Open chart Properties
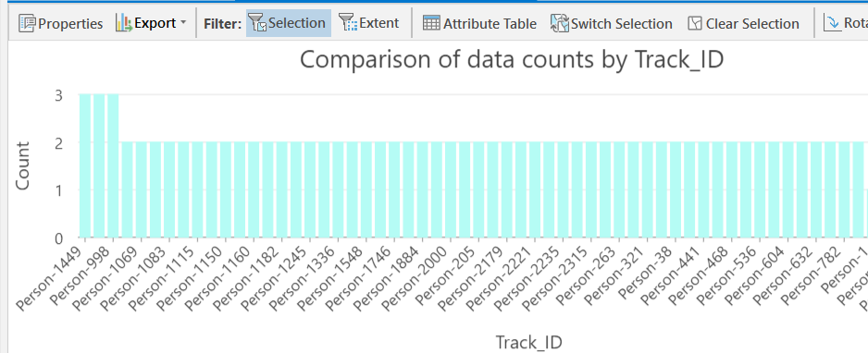Viewport: 868px width, 353px height. pos(61,23)
